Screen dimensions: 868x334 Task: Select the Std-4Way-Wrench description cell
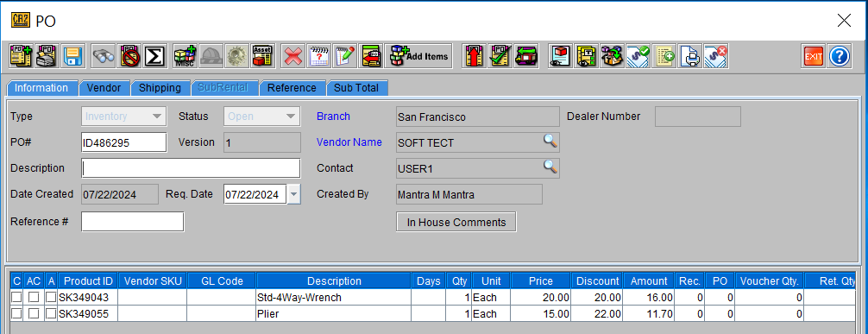(334, 298)
